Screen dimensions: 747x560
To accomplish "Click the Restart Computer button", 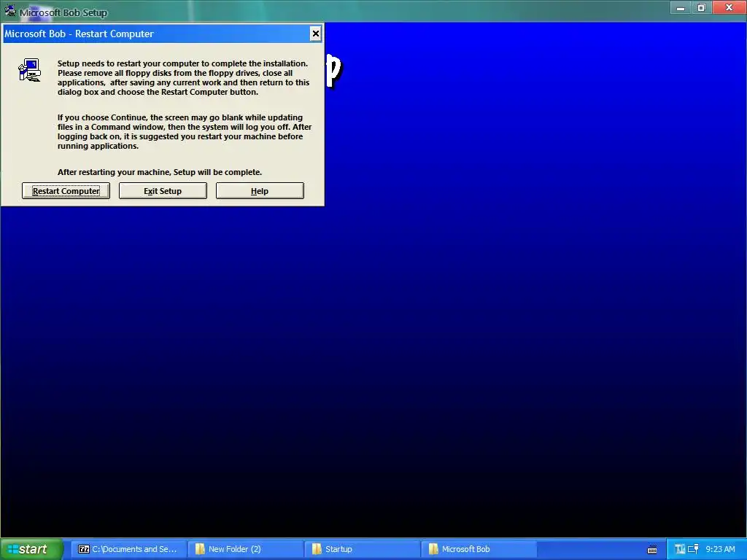I will tap(66, 191).
